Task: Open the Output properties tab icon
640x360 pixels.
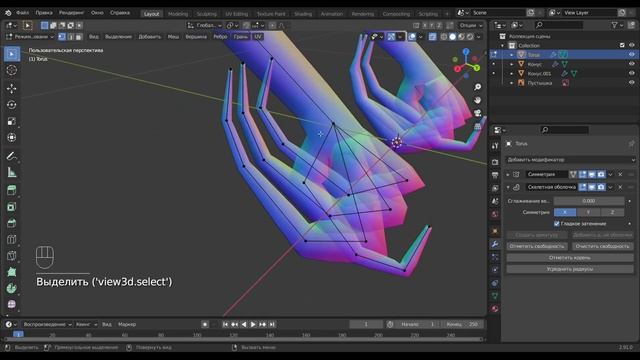Action: click(495, 175)
